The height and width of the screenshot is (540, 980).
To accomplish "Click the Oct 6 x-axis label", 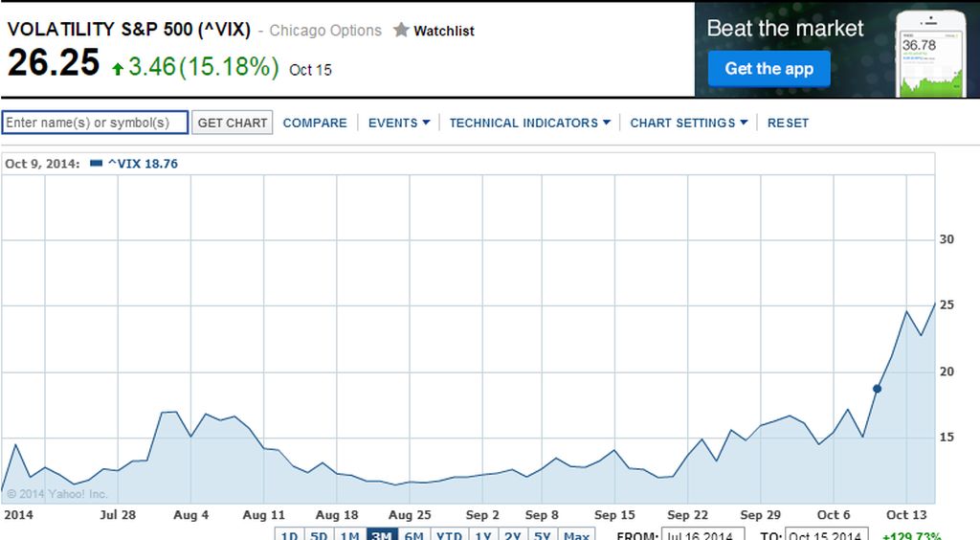I will coord(834,515).
